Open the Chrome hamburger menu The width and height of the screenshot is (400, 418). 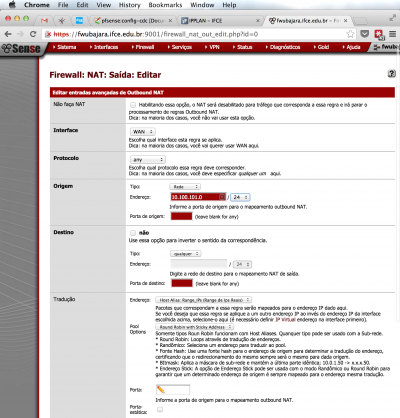coord(393,34)
